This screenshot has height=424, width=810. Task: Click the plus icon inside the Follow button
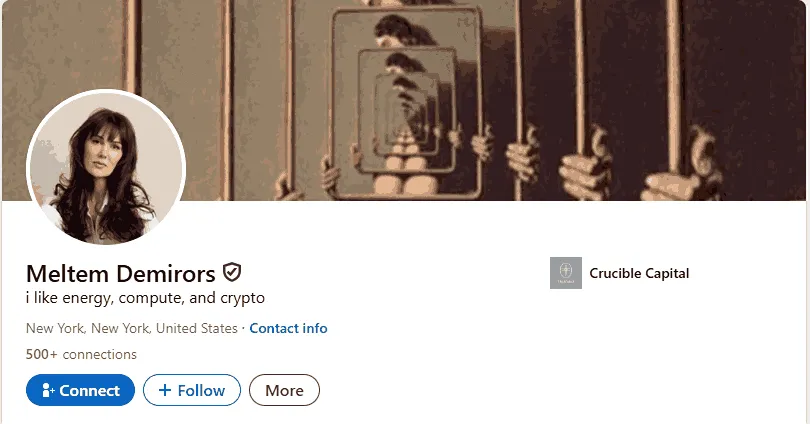point(165,390)
